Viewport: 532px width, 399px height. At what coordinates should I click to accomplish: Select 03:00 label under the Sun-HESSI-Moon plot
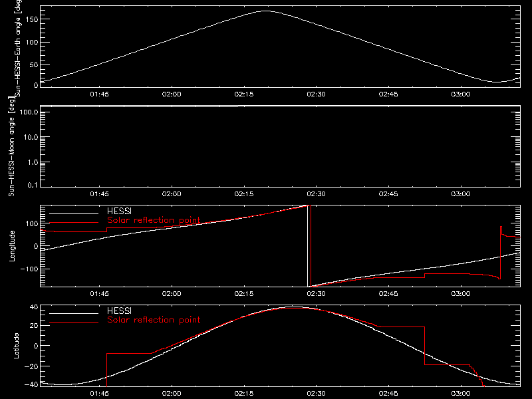coord(461,194)
